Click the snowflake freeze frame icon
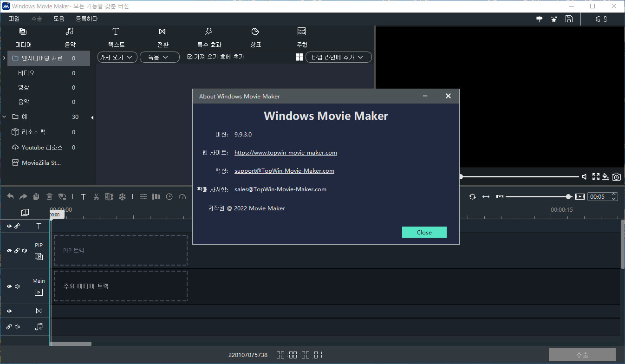This screenshot has width=625, height=364. click(123, 197)
